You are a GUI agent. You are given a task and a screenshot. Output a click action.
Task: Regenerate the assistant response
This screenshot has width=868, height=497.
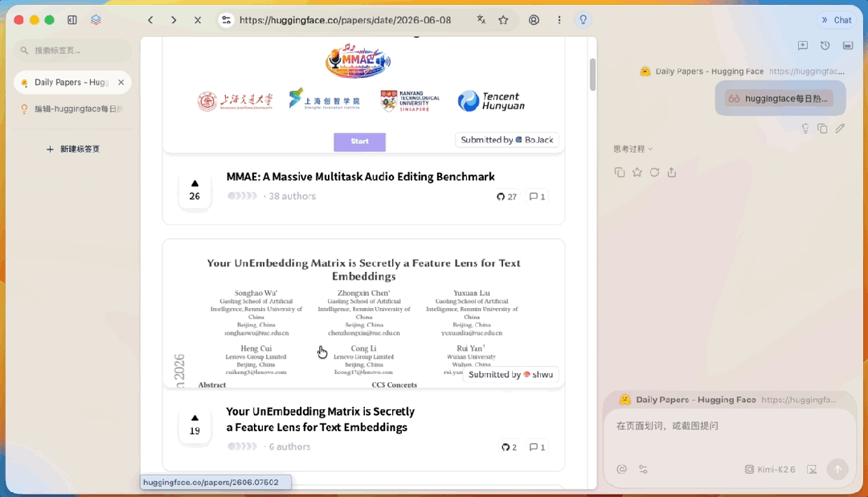point(654,172)
